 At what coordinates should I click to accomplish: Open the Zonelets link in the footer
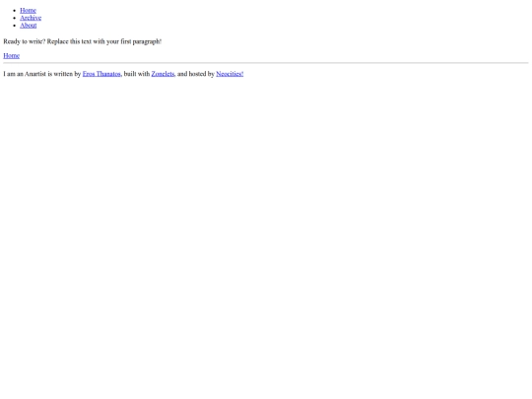click(x=163, y=74)
